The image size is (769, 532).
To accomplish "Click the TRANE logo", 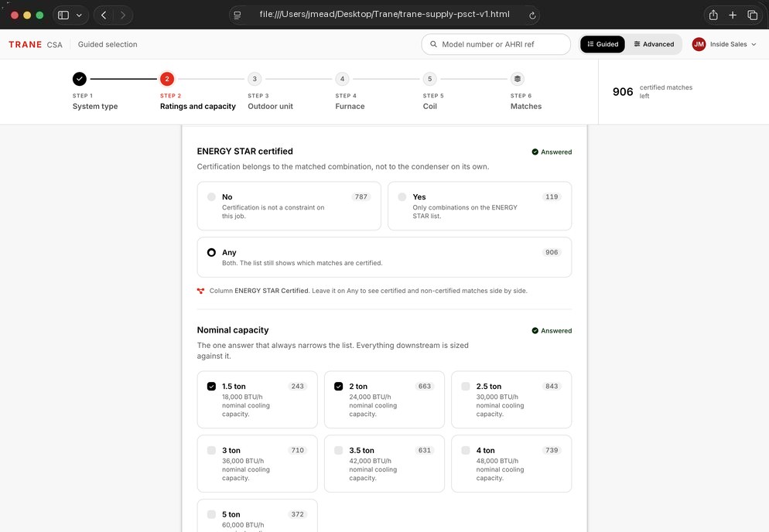I will click(26, 45).
